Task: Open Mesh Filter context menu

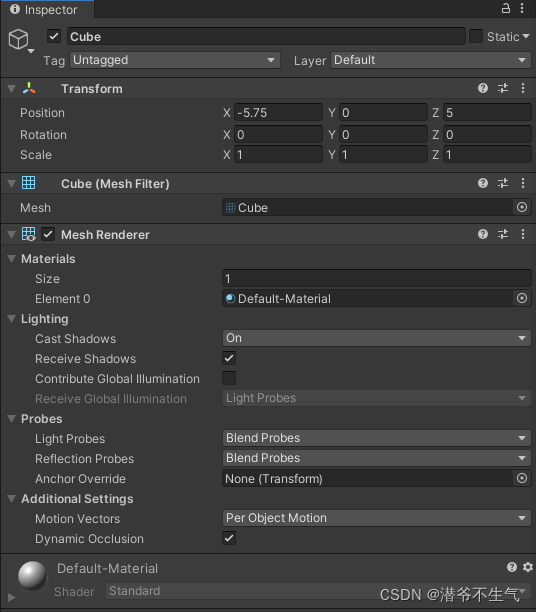Action: click(x=523, y=183)
